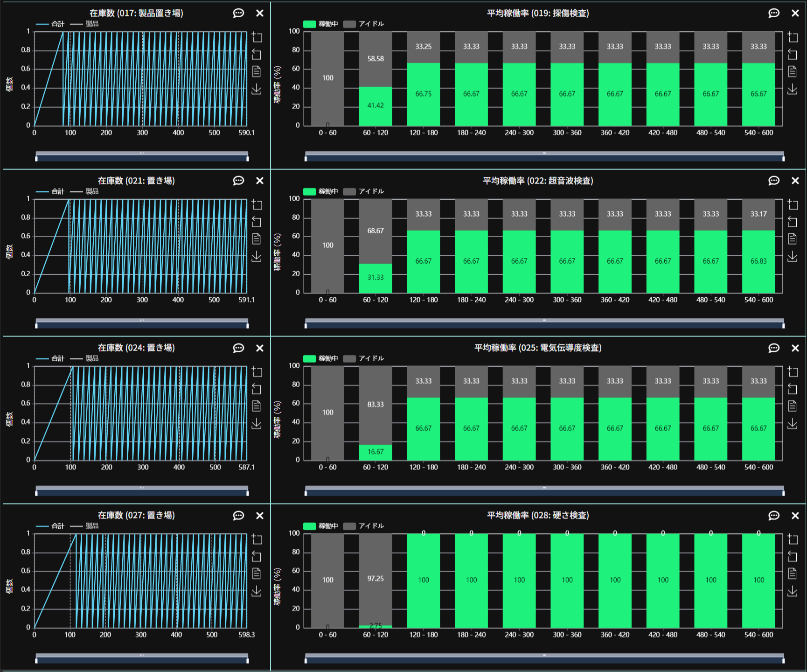Image resolution: width=807 pixels, height=672 pixels.
Task: Close the 022 超音波検査 utilization panel
Action: (x=795, y=181)
